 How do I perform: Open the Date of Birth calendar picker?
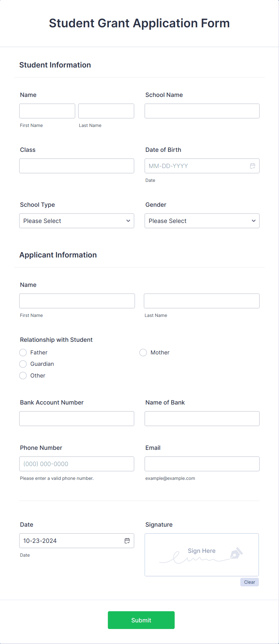[x=252, y=166]
